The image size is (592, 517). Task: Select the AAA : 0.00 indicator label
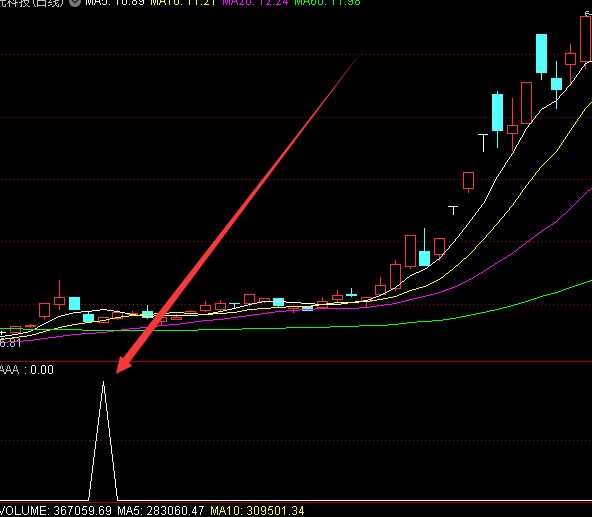pyautogui.click(x=26, y=369)
